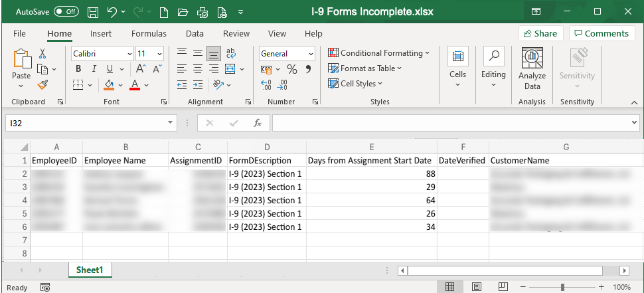The width and height of the screenshot is (644, 293).
Task: Open the font size 11 dropdown
Action: (160, 54)
